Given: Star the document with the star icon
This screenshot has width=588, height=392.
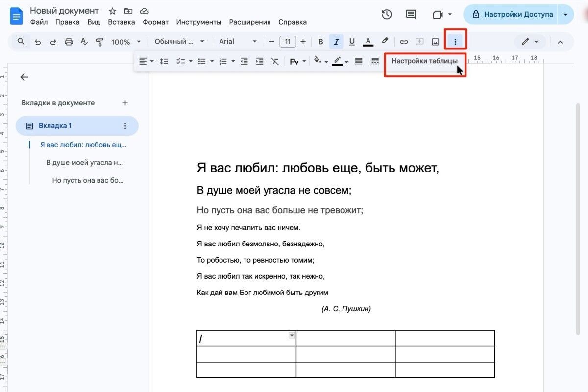Looking at the screenshot, I should tap(112, 11).
